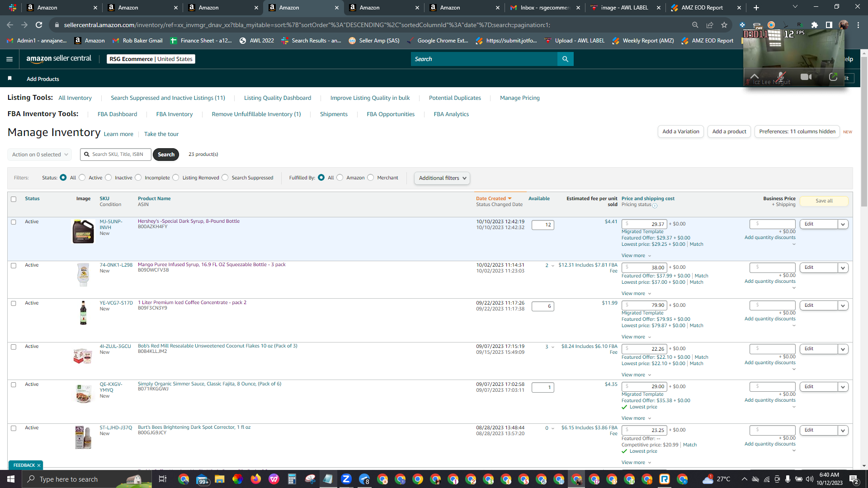The width and height of the screenshot is (868, 488).
Task: Select the Inactive status radio button
Action: (108, 178)
